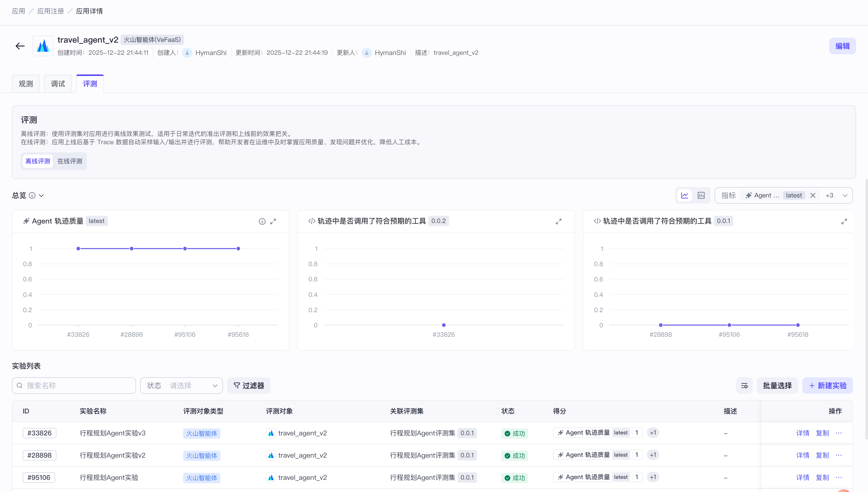Select the 评测 tab

(x=90, y=84)
